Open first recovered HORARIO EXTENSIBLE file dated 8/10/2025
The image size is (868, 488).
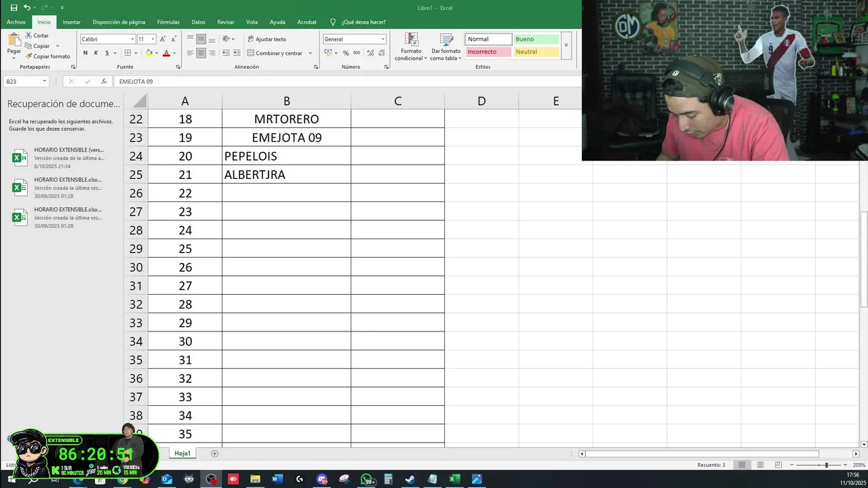pos(61,157)
